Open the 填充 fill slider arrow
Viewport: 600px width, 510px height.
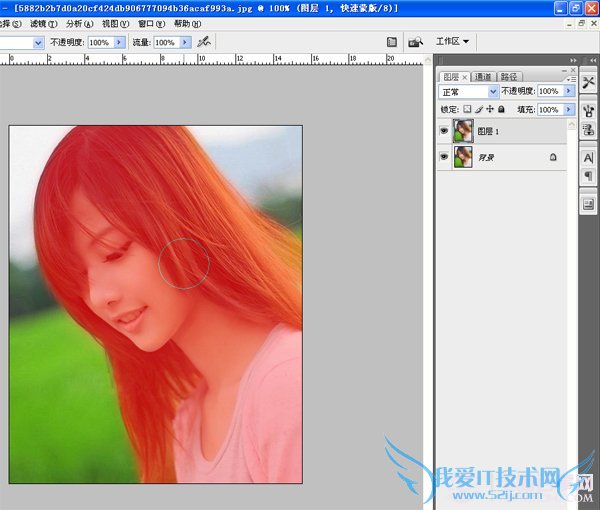[569, 109]
